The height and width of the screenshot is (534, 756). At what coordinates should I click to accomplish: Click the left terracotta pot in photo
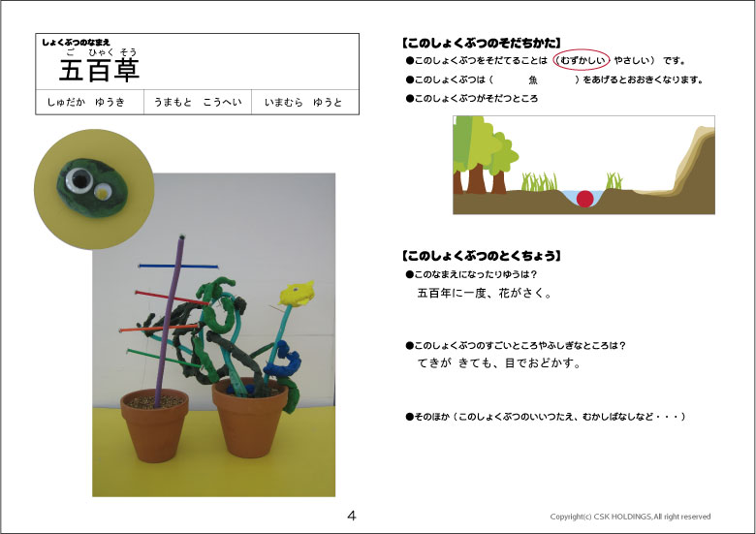155,426
